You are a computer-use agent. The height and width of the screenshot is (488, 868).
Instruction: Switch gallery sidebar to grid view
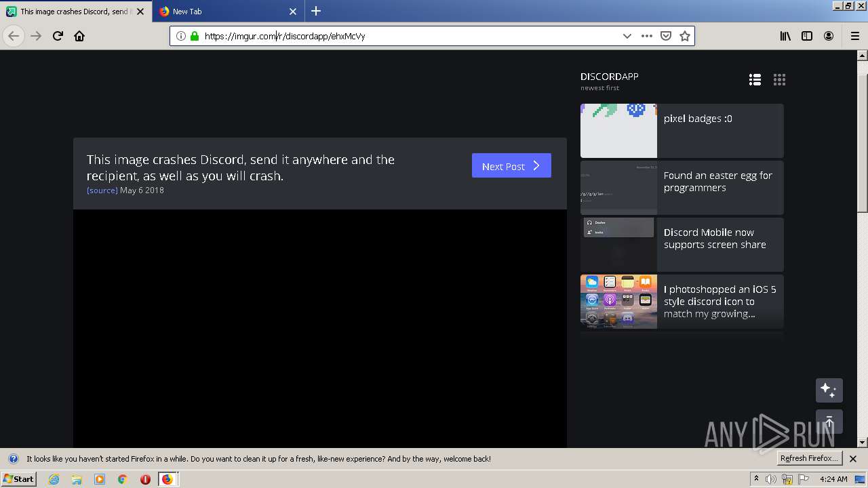[779, 80]
